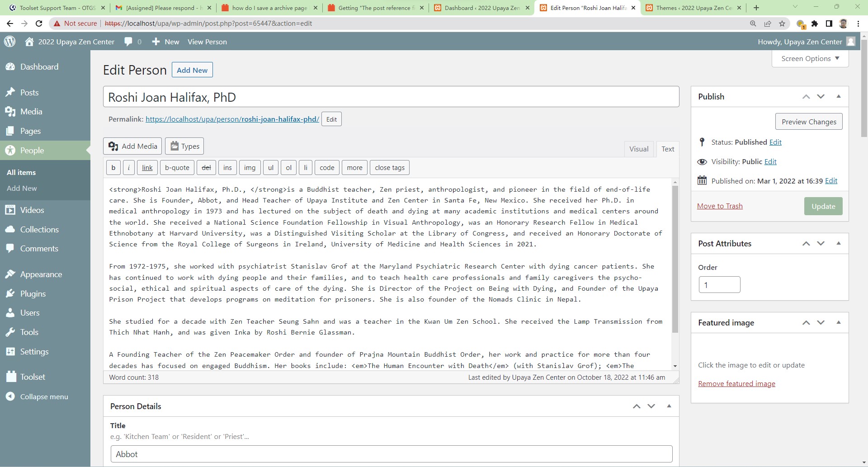Bookmark this page with star icon

coord(782,24)
